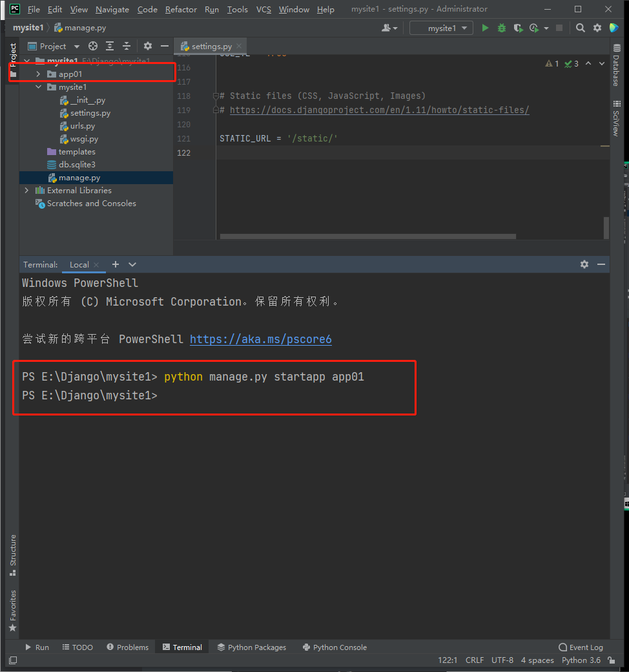Close the Local terminal tab
629x672 pixels.
96,265
